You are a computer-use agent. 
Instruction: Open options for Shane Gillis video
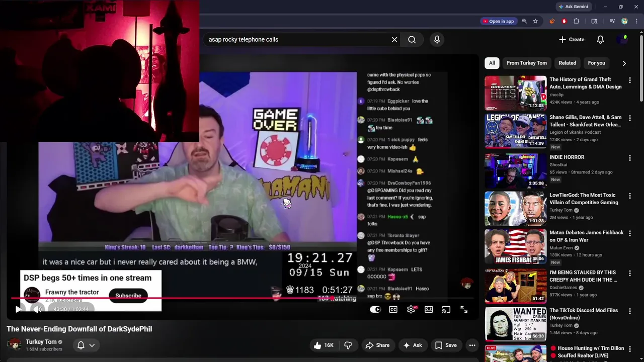click(x=630, y=118)
